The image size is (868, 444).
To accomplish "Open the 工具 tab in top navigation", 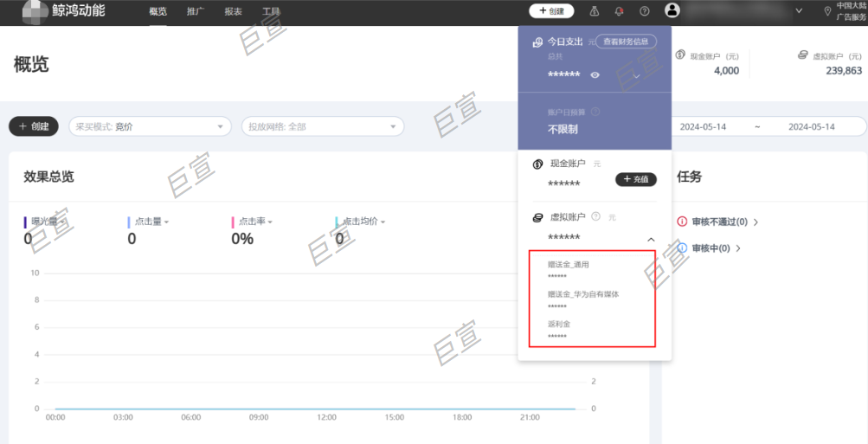I will coord(271,11).
